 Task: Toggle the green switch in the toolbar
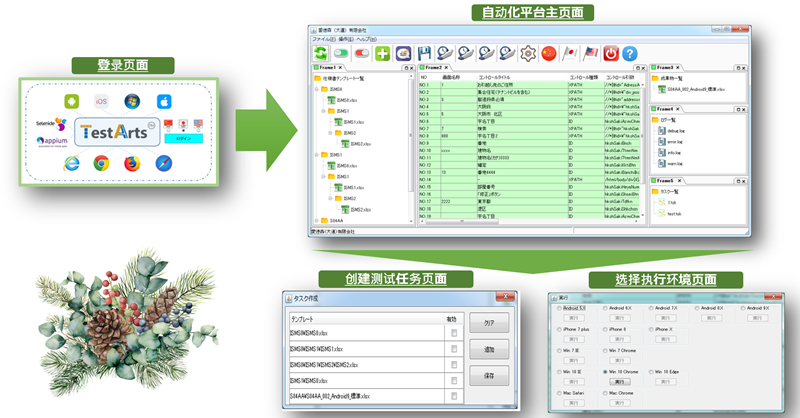pyautogui.click(x=341, y=52)
